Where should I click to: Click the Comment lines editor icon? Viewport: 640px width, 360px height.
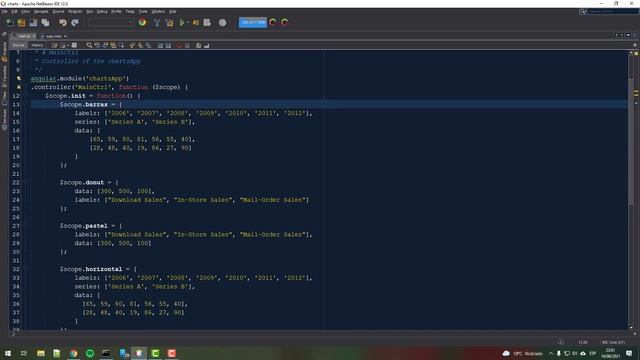(x=198, y=45)
